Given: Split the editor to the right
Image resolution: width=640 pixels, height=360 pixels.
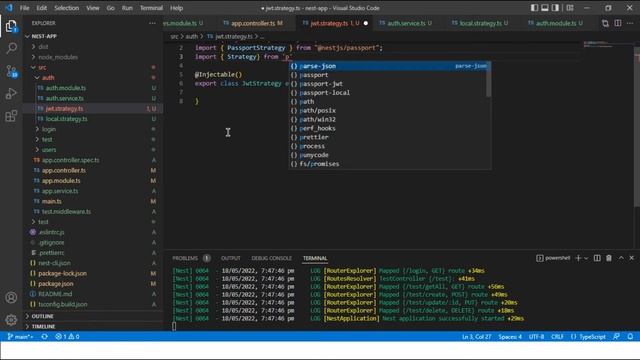Looking at the screenshot, I should coord(618,23).
